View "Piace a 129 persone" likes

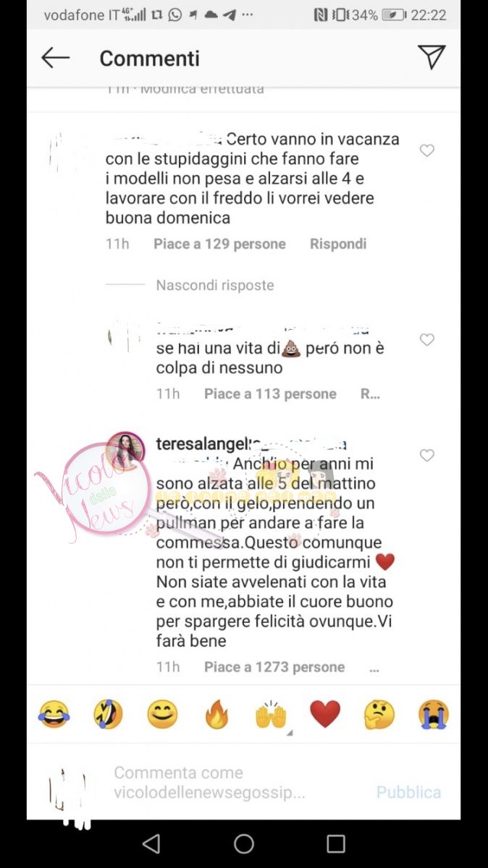coord(219,244)
